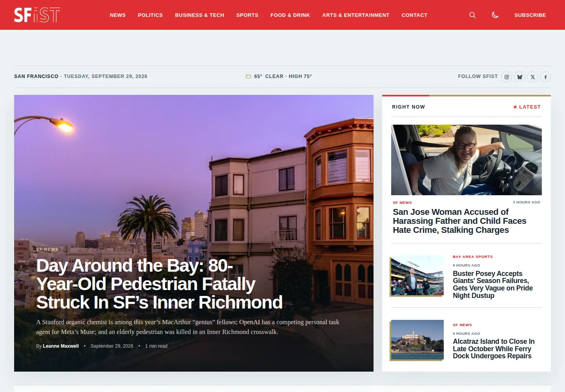Open Buster Posey Giants story headline
The image size is (565, 392).
[493, 285]
